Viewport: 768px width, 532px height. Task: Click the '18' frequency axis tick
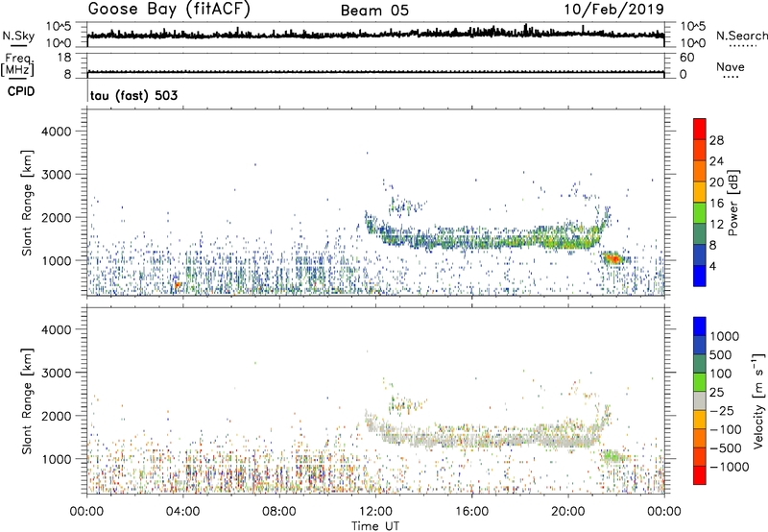point(64,58)
